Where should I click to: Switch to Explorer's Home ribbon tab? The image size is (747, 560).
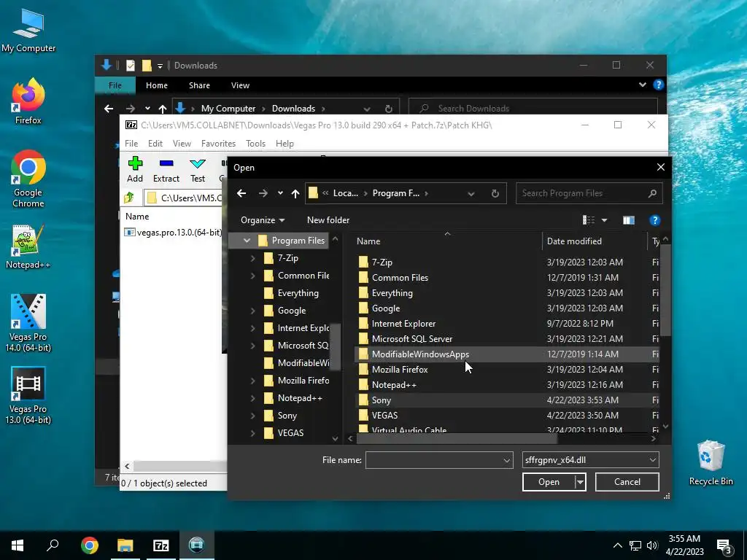tap(157, 85)
